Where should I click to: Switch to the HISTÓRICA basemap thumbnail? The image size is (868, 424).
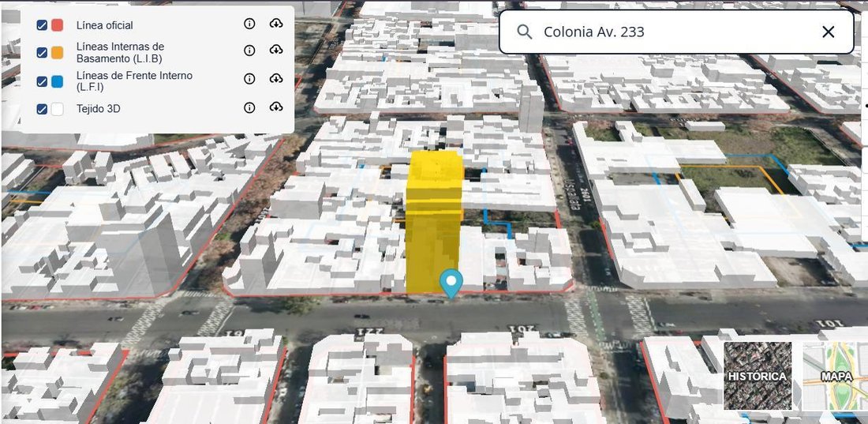[x=758, y=375]
